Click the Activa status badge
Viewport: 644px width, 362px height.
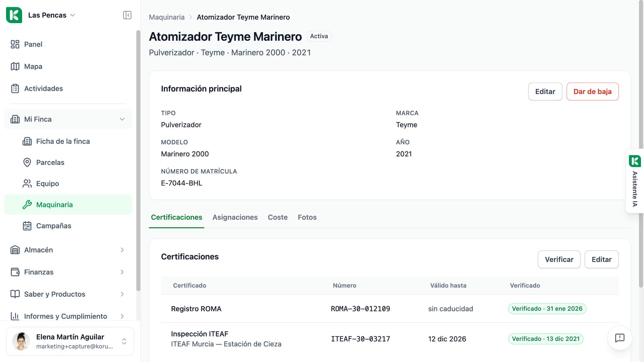[319, 36]
